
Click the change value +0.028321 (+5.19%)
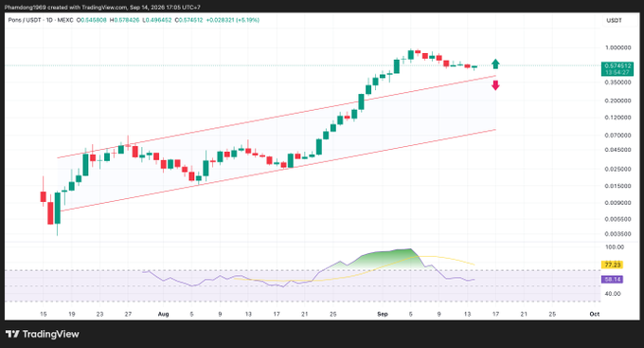point(232,20)
